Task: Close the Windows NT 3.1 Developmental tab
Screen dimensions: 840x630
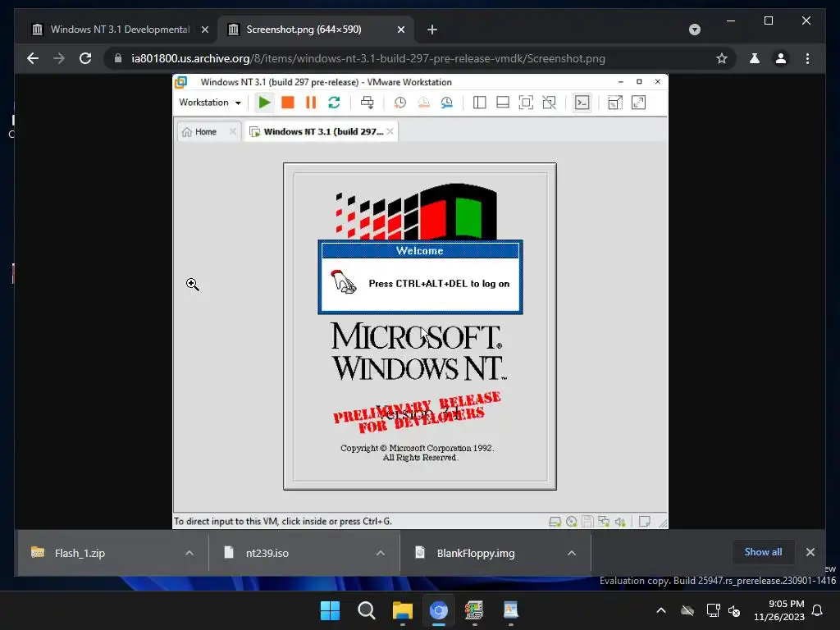Action: tap(204, 30)
